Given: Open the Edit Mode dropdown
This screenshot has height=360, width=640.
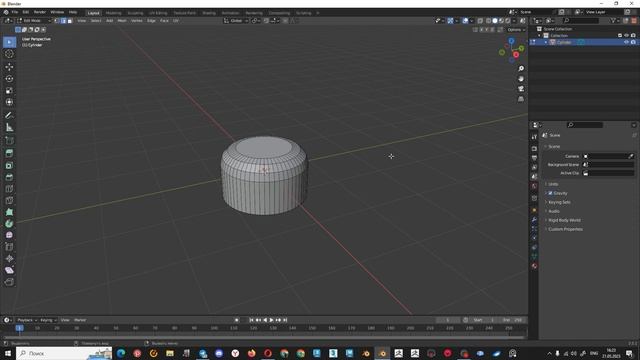Looking at the screenshot, I should click(34, 20).
